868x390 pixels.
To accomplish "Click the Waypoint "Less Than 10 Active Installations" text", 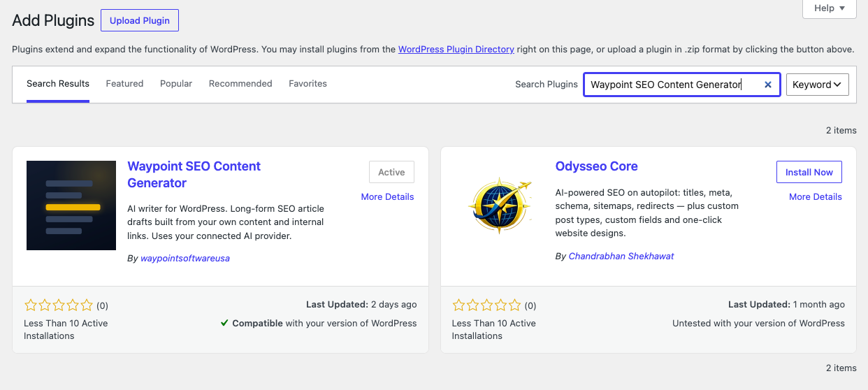I will 66,329.
